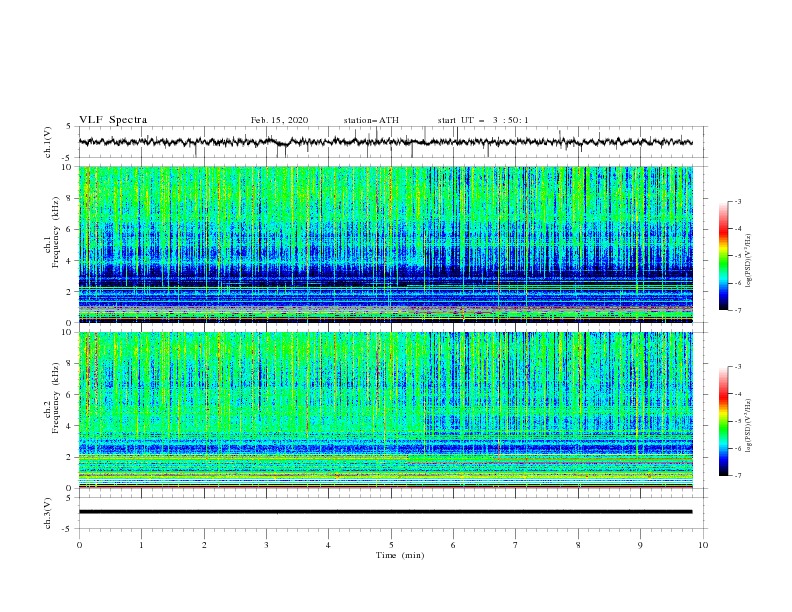792x612 pixels.
Task: Click the ch.3 flat waveform trace
Action: tap(385, 512)
